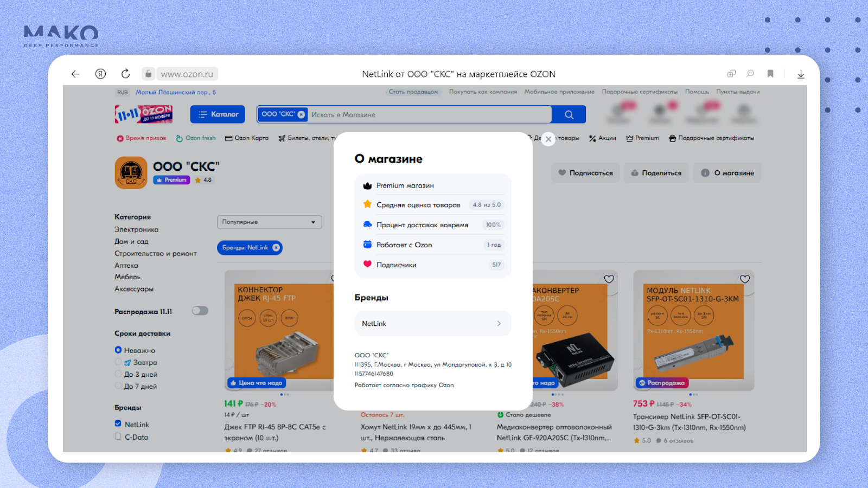Click Пункты выдачи top link

[738, 92]
